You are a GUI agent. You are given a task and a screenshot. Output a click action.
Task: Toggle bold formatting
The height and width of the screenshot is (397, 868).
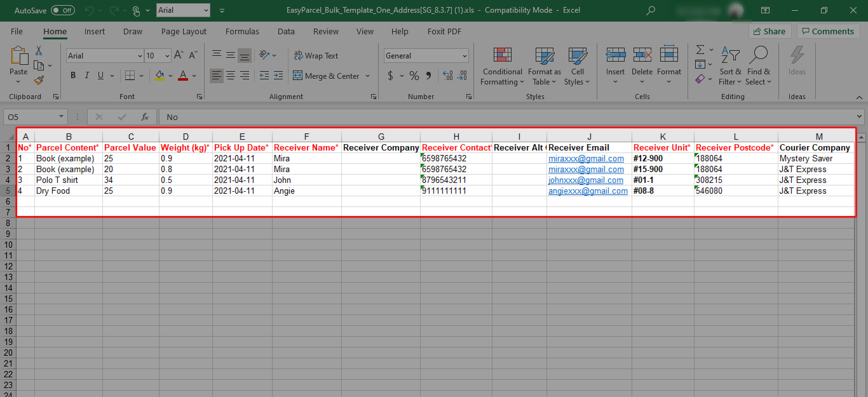[72, 75]
